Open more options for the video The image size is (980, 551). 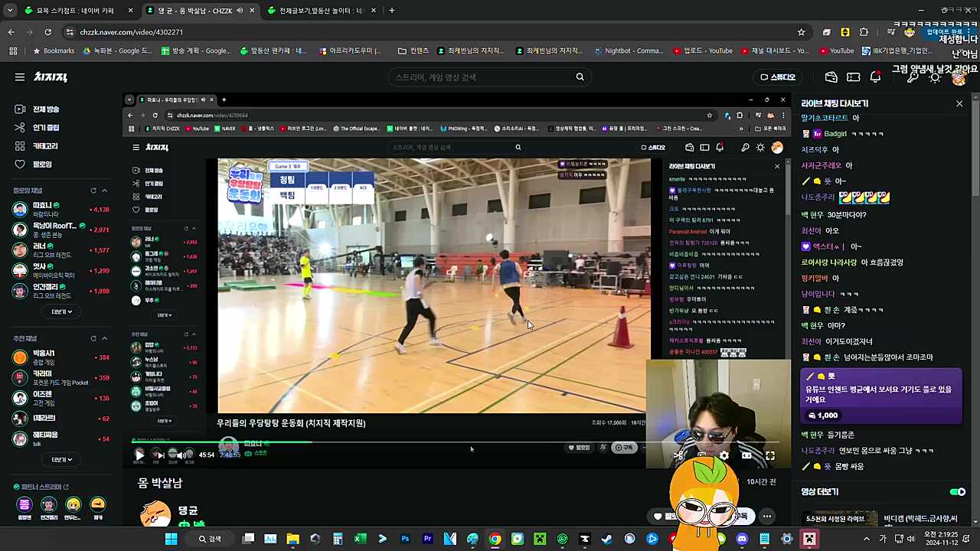pyautogui.click(x=766, y=517)
